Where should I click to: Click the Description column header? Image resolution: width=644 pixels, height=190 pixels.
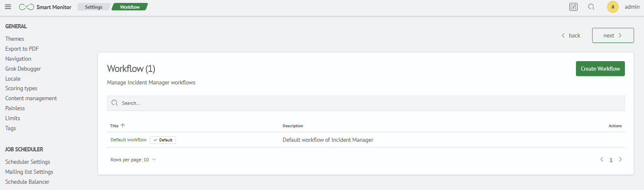[x=293, y=126]
